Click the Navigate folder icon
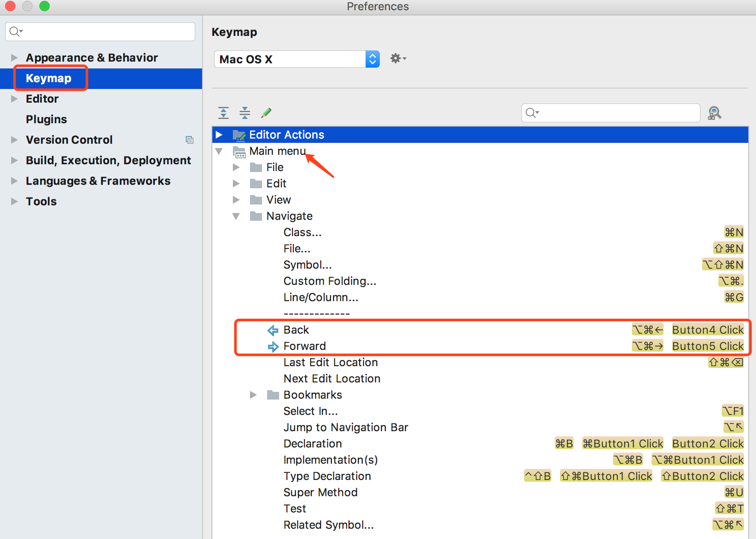The image size is (756, 539). pyautogui.click(x=256, y=216)
